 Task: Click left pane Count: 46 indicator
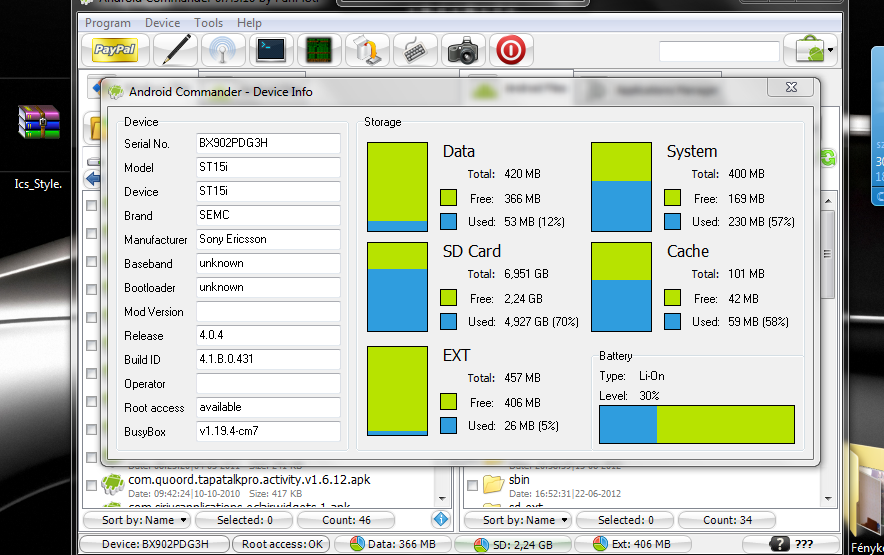(346, 520)
